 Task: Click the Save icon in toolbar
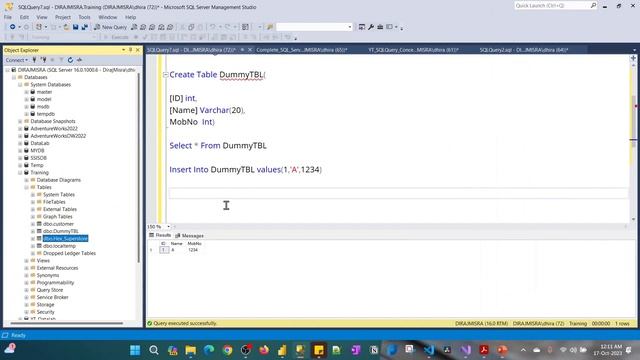[76, 27]
